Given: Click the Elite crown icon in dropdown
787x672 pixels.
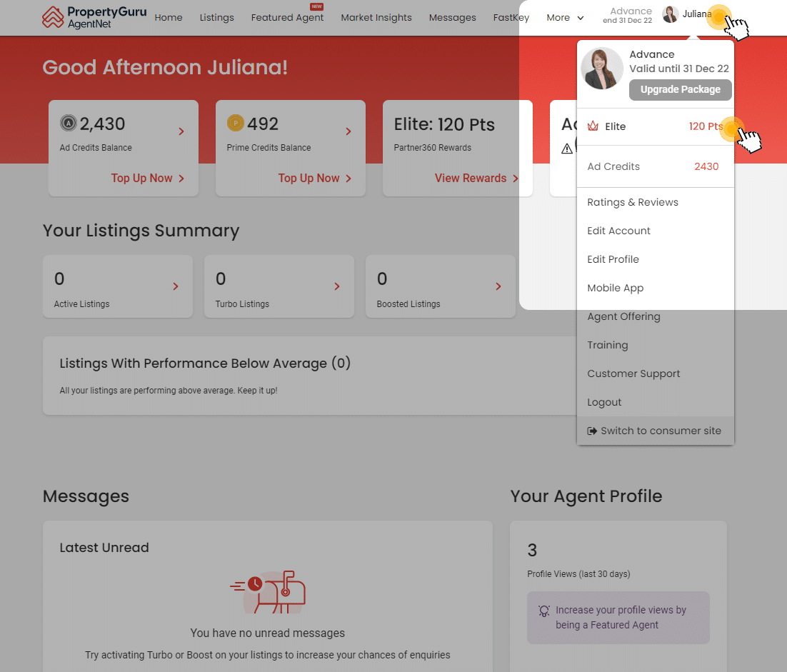Looking at the screenshot, I should (593, 126).
